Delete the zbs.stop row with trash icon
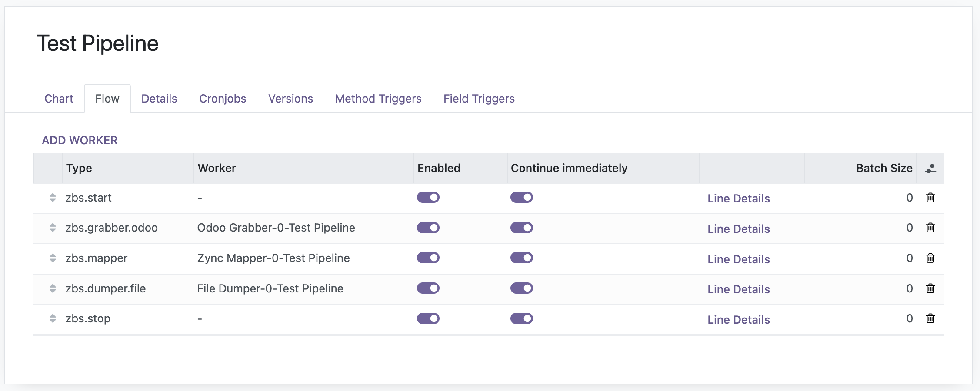 pyautogui.click(x=930, y=318)
